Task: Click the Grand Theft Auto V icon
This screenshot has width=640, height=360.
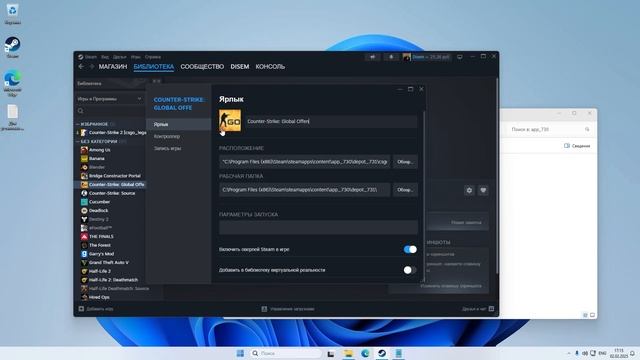Action: 84,262
